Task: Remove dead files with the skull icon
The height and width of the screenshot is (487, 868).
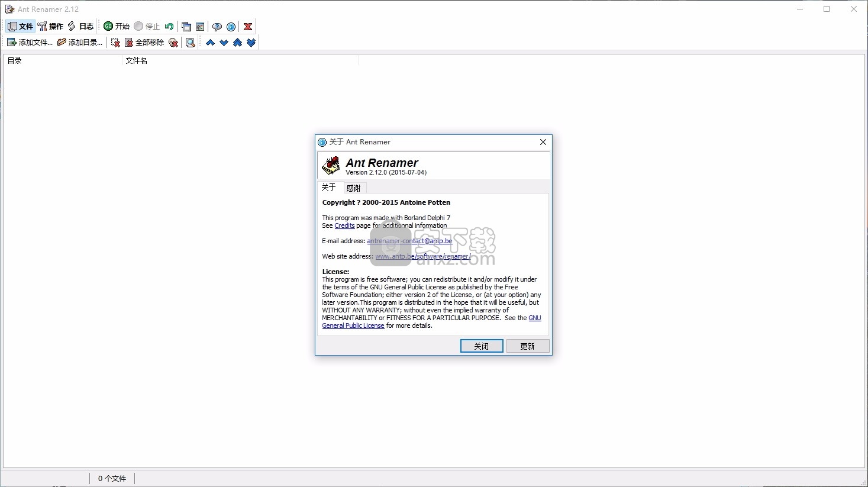Action: click(173, 42)
